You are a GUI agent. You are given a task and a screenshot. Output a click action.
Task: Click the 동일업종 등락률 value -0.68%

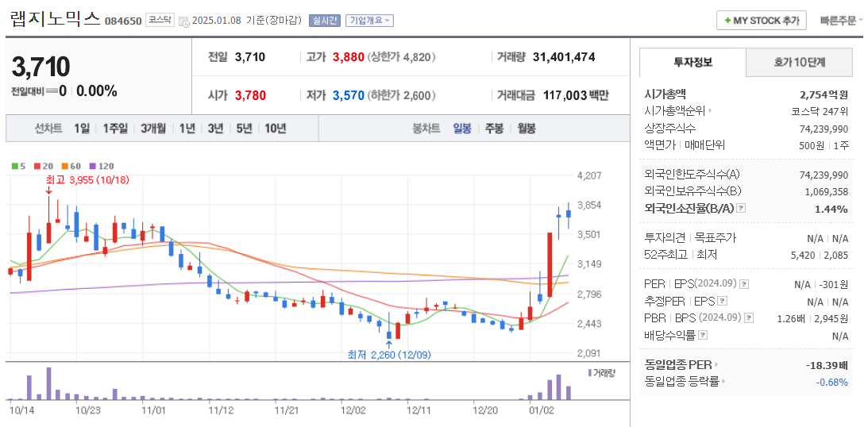tap(832, 383)
